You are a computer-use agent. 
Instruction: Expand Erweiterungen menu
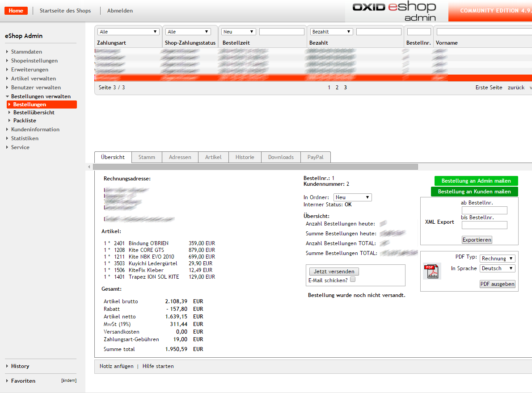click(30, 70)
